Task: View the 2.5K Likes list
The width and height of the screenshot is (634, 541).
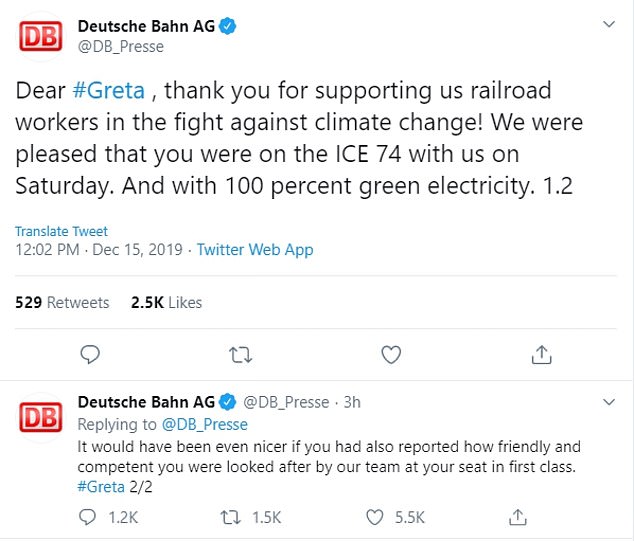Action: (x=166, y=302)
